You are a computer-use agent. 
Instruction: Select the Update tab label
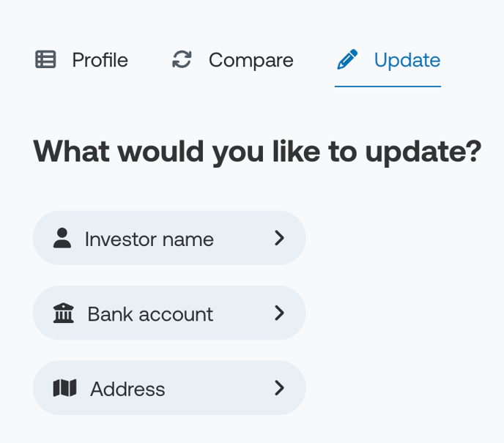pyautogui.click(x=407, y=60)
